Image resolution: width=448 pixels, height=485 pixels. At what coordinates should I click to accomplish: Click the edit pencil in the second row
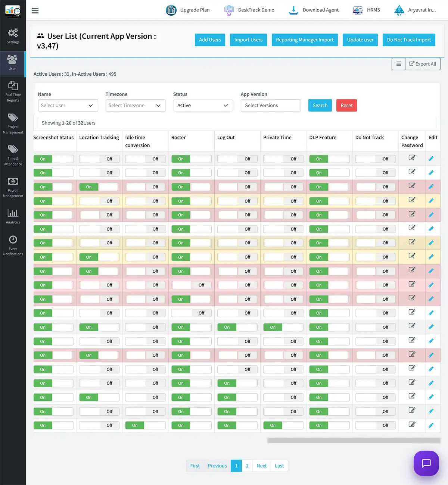tap(431, 172)
